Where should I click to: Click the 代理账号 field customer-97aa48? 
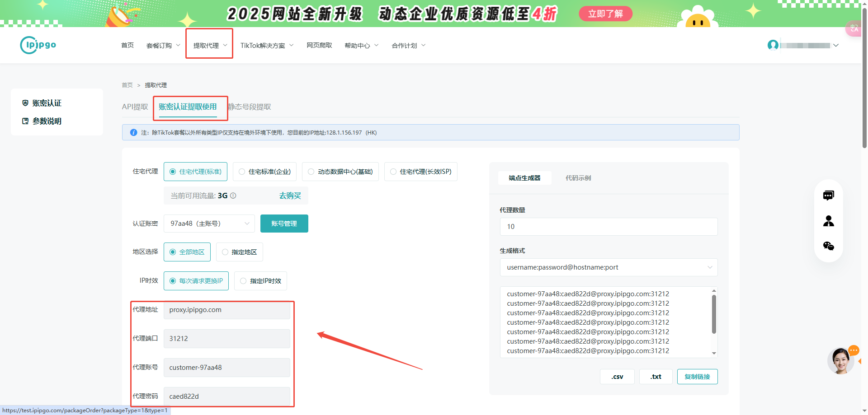click(x=227, y=368)
